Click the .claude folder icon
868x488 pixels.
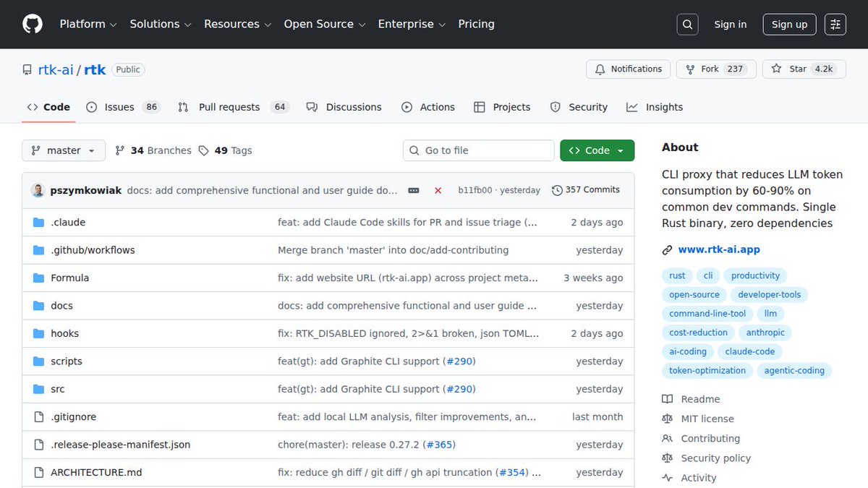(x=39, y=223)
